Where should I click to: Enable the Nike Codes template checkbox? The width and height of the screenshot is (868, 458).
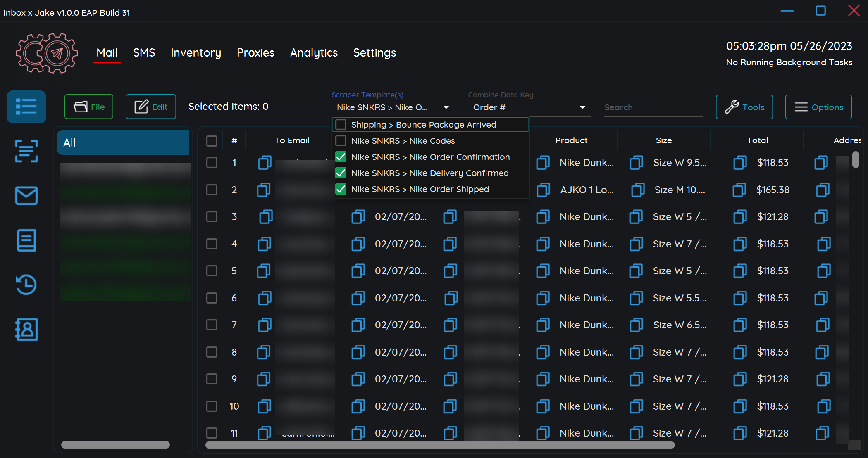click(x=341, y=141)
